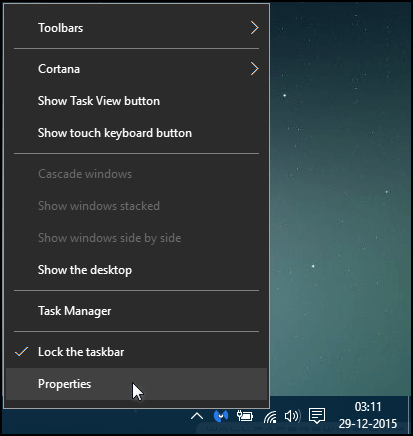
Task: Open the Wi-Fi network tray icon
Action: [x=270, y=416]
